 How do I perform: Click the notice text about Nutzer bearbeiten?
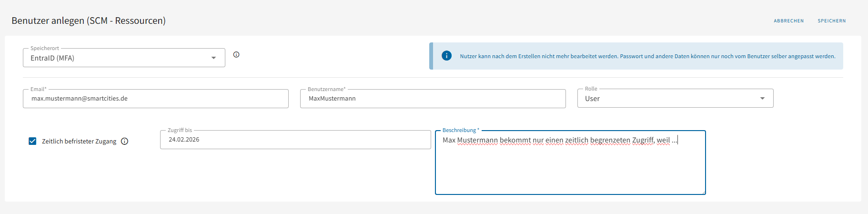[x=647, y=56]
